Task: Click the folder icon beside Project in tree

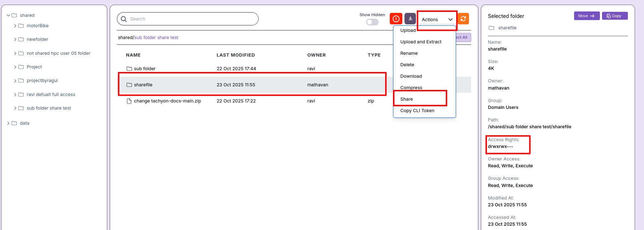Action: tap(21, 67)
